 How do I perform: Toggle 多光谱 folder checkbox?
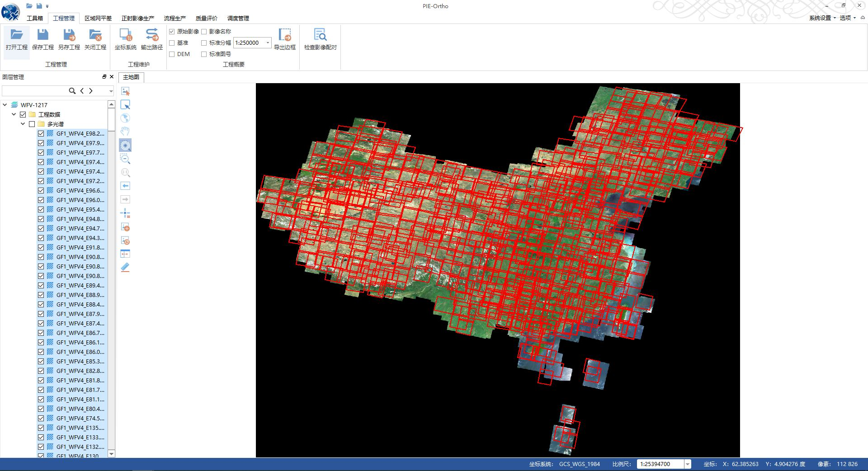(x=32, y=124)
